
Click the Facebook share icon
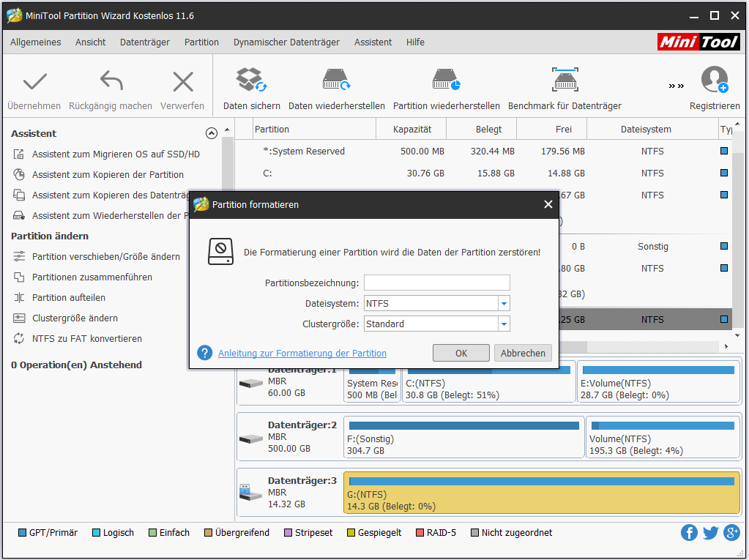pos(689,533)
